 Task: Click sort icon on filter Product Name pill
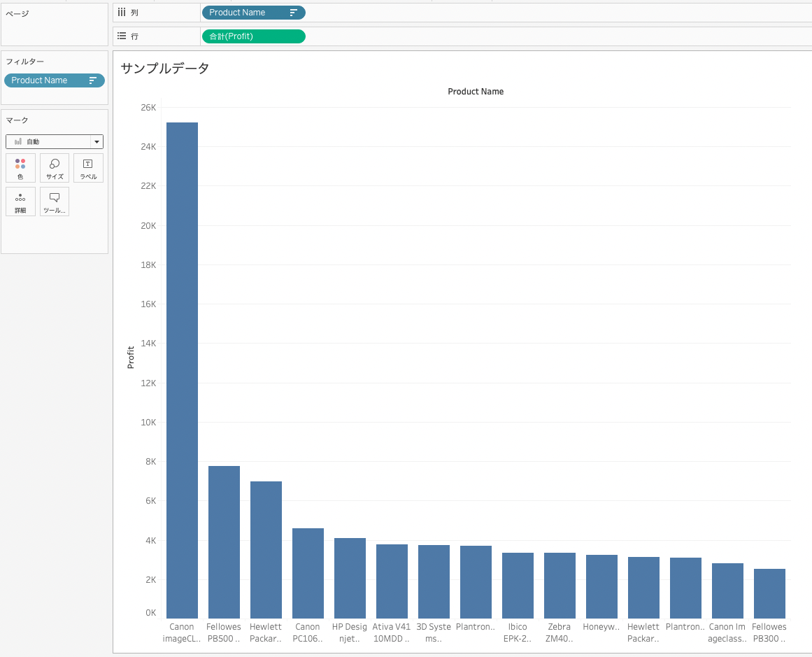93,80
